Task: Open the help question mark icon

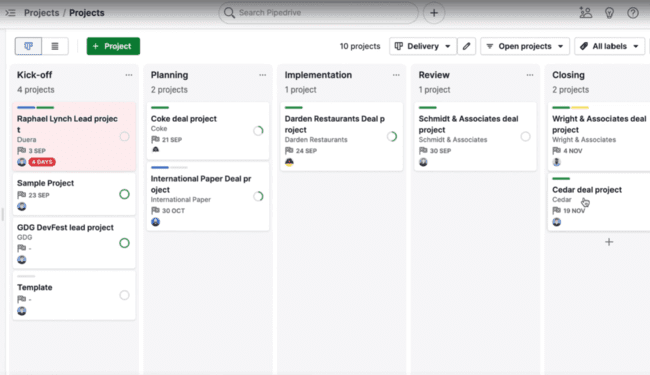Action: pos(633,13)
